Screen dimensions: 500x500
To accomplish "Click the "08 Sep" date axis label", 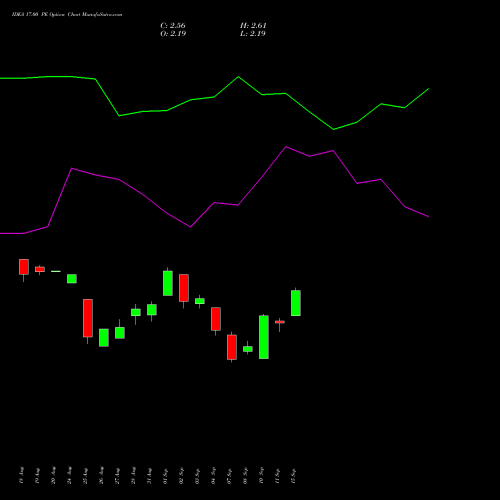I will (x=246, y=476).
